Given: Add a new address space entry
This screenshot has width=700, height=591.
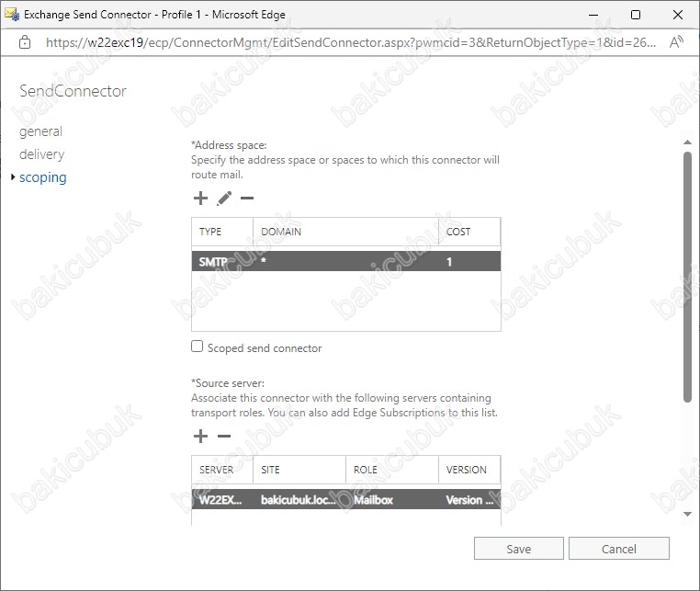Looking at the screenshot, I should [x=200, y=198].
